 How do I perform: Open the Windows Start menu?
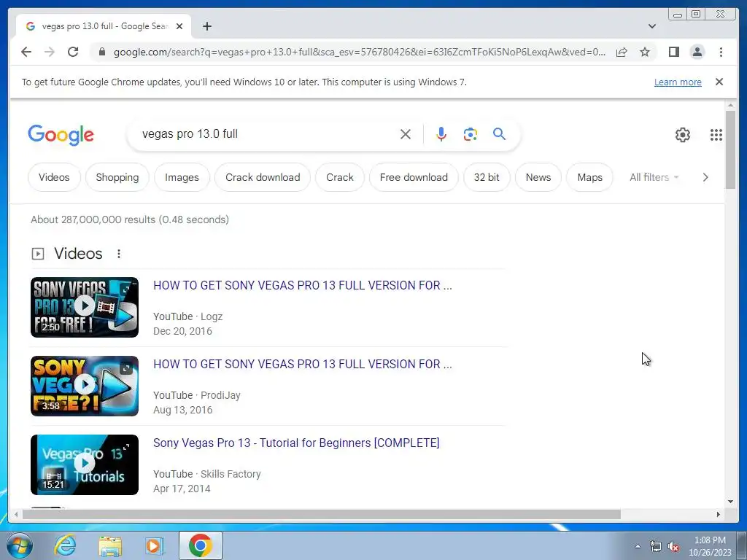(x=19, y=545)
